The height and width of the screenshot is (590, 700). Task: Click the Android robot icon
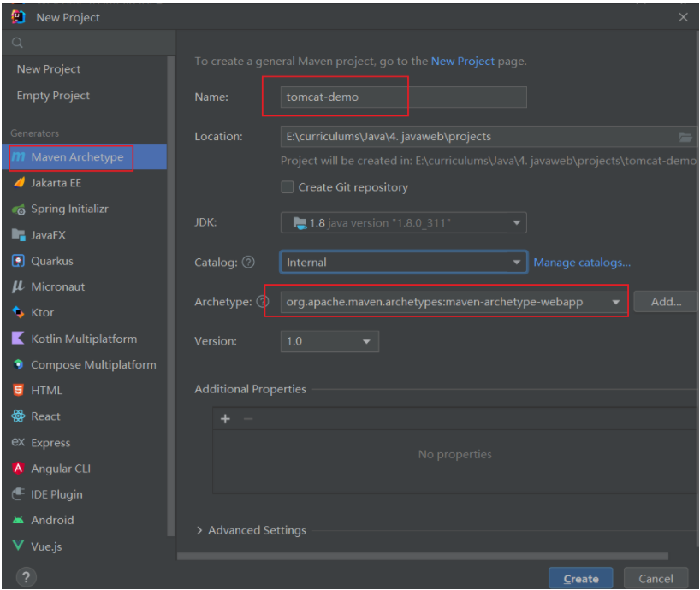(x=18, y=520)
